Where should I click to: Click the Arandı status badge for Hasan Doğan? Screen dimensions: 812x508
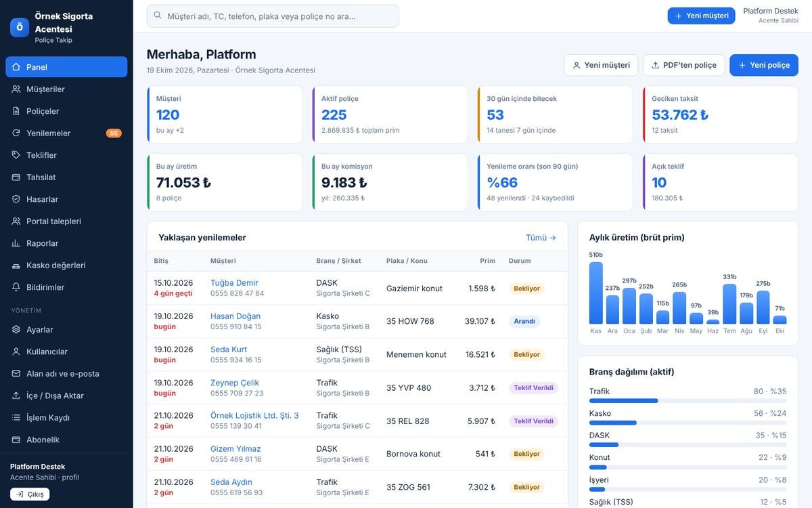[x=524, y=322]
